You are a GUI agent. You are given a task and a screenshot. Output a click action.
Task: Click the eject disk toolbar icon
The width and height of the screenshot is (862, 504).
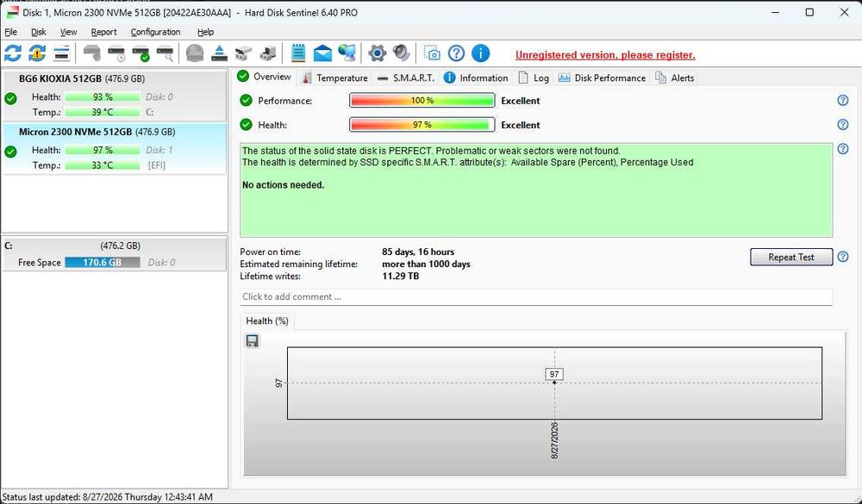[219, 53]
